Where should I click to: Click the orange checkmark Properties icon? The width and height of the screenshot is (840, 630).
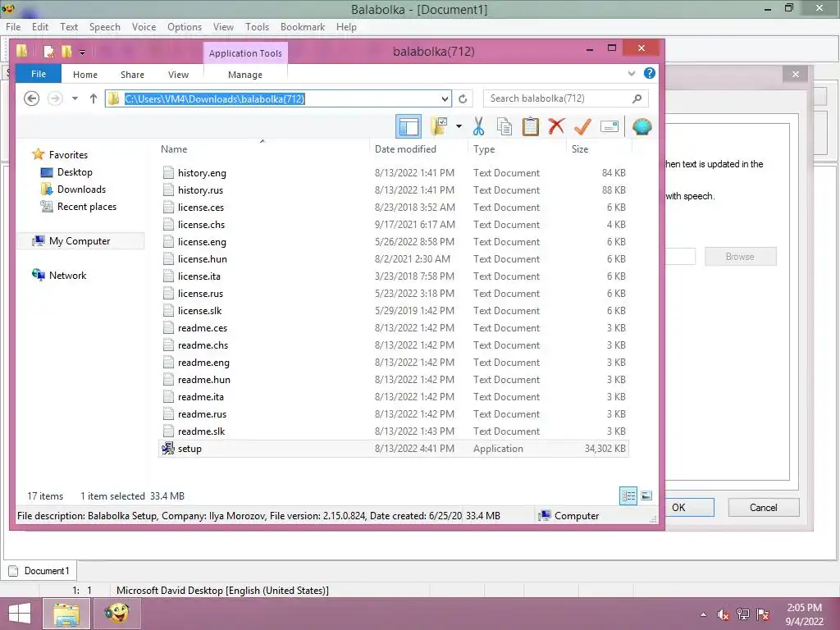tap(582, 126)
